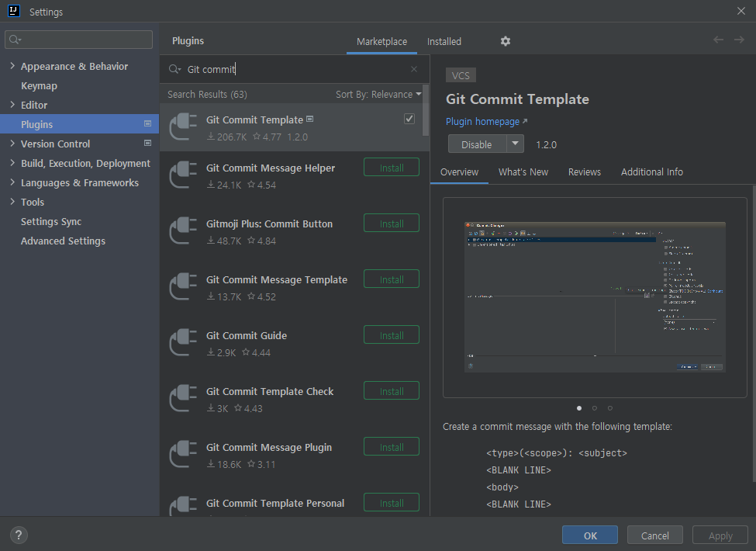
Task: Focus the settings search field
Action: click(x=78, y=40)
